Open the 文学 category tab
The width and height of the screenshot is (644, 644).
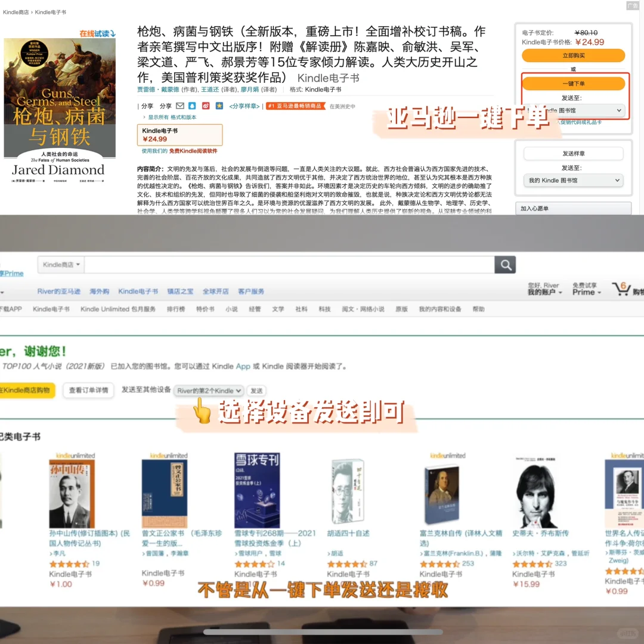click(278, 309)
